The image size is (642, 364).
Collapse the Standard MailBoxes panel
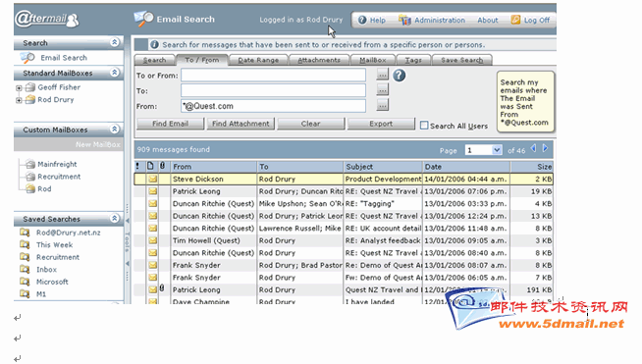tap(115, 73)
